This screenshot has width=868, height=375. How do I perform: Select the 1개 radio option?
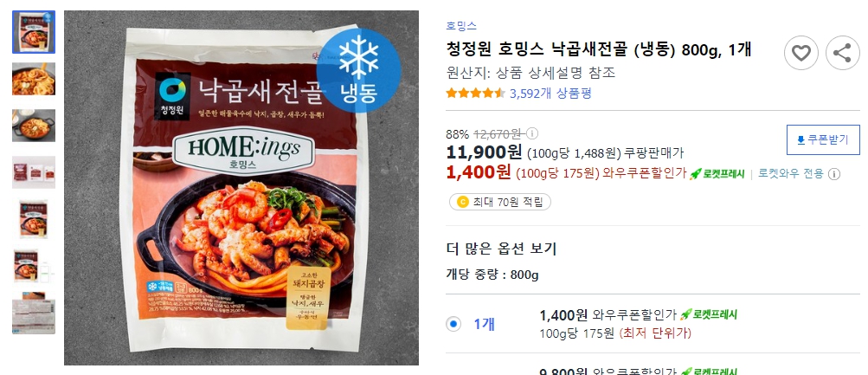453,324
